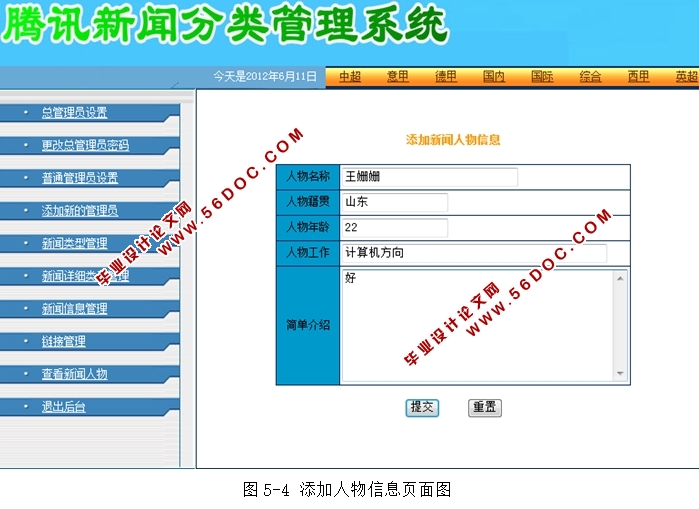699x509 pixels.
Task: Open the 中超 category tab
Action: [350, 77]
